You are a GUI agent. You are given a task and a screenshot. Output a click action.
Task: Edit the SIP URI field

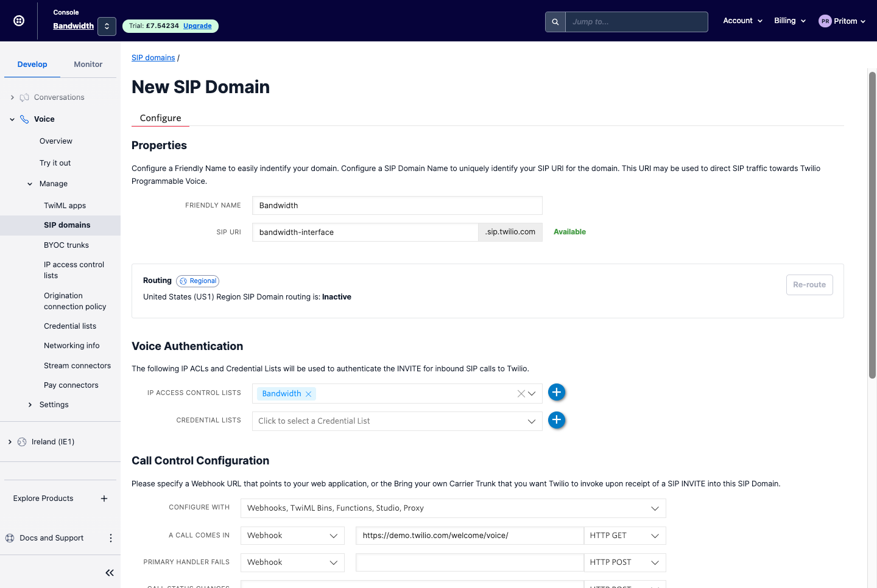coord(365,233)
